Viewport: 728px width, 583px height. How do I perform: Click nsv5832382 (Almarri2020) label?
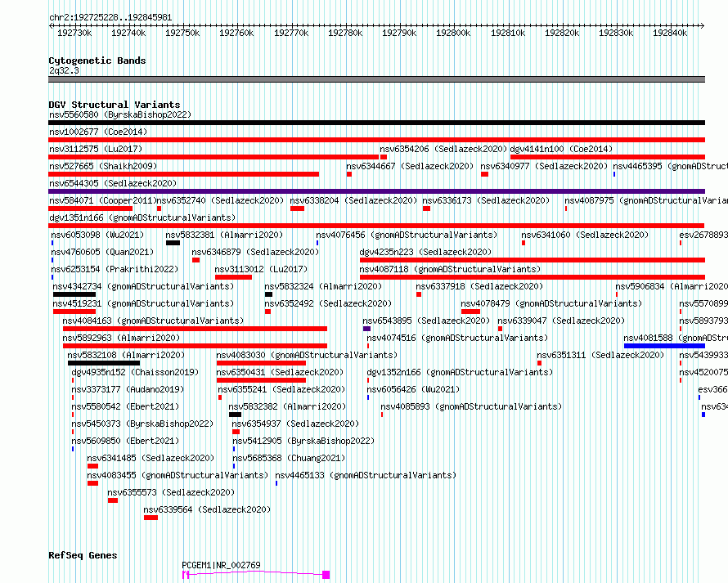click(287, 406)
